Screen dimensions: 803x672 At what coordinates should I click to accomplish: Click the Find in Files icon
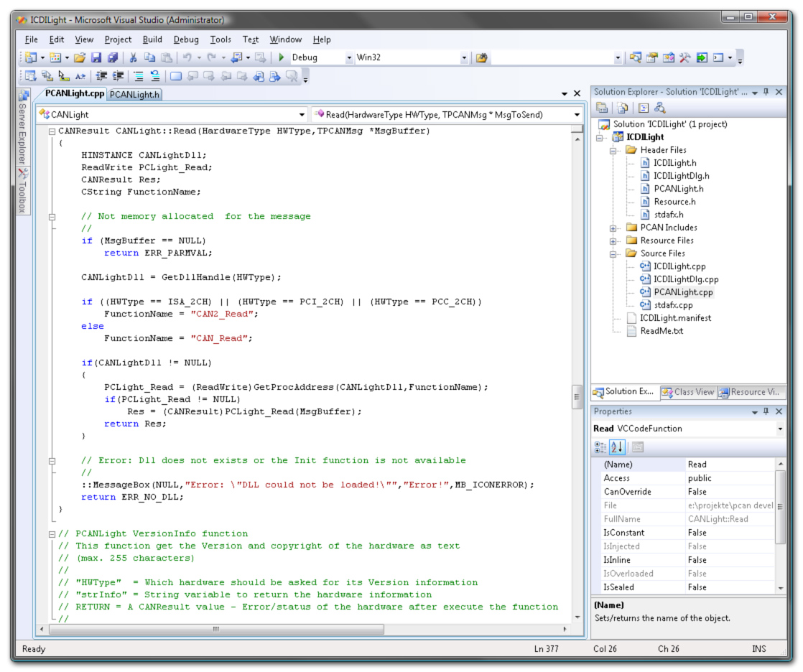(x=481, y=58)
